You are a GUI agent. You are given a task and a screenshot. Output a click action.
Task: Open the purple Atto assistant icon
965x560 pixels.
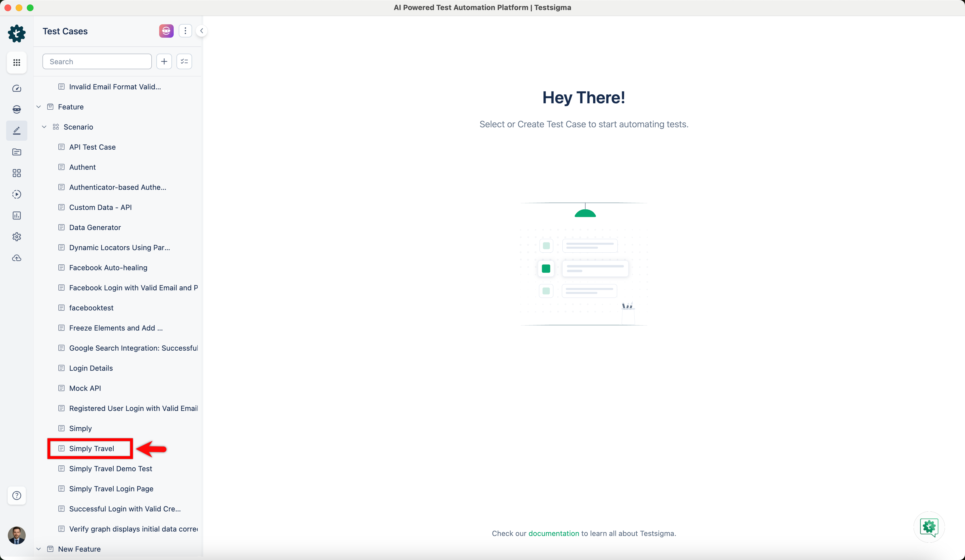click(166, 31)
